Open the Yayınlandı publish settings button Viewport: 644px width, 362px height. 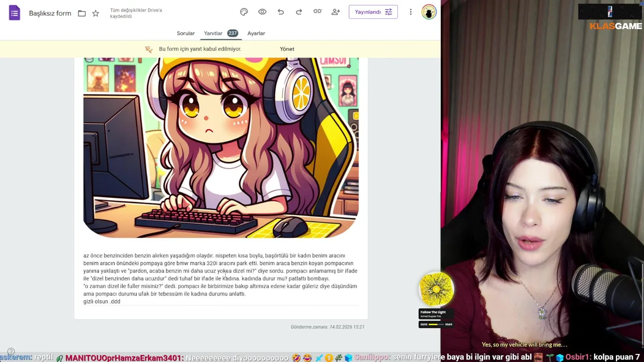373,12
